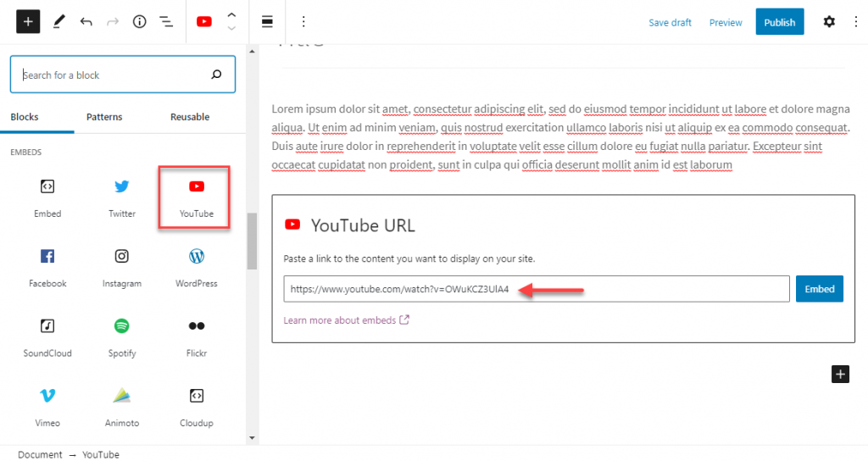Open the list view outline icon
Image resolution: width=868 pixels, height=461 pixels.
pos(166,21)
